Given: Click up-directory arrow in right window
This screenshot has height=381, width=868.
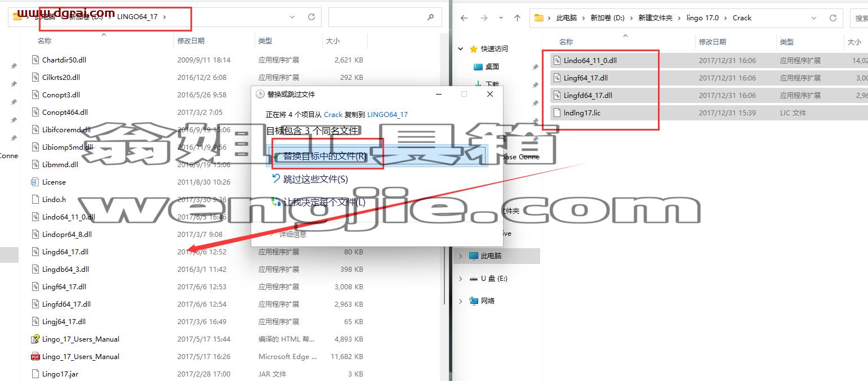Looking at the screenshot, I should tap(517, 18).
